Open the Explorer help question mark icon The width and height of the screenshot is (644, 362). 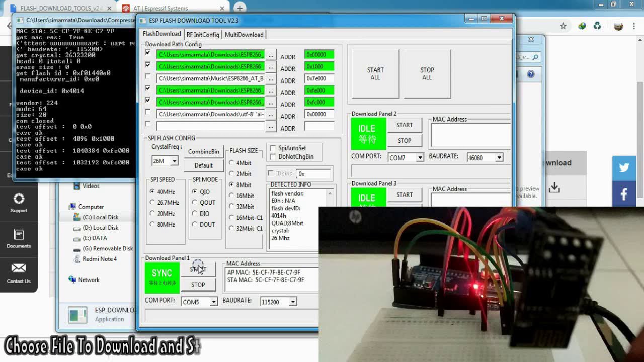coord(531,74)
